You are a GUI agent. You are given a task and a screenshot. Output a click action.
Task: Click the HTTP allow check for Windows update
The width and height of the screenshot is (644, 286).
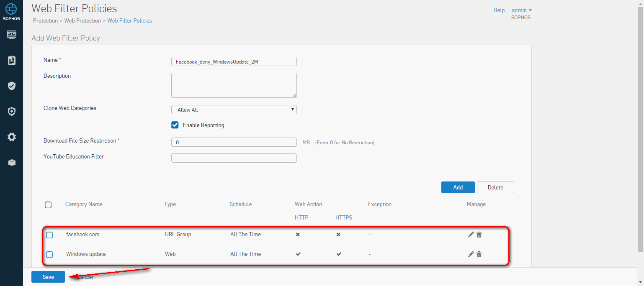click(298, 254)
